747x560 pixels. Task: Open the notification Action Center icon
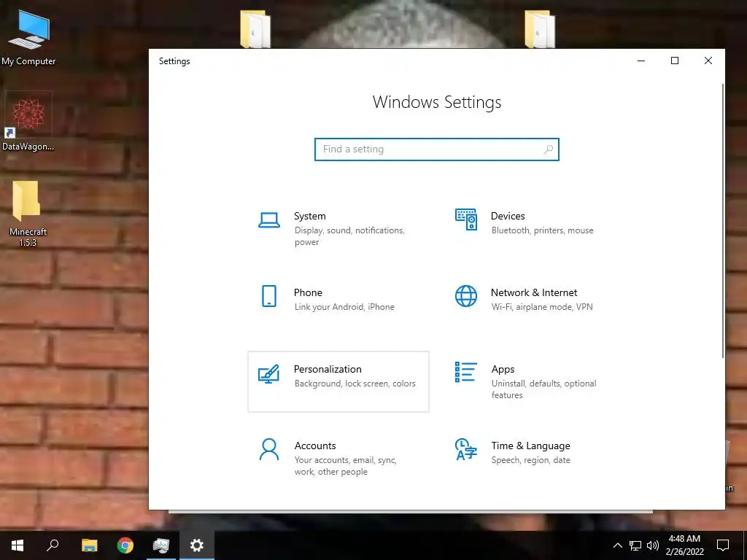pyautogui.click(x=723, y=545)
